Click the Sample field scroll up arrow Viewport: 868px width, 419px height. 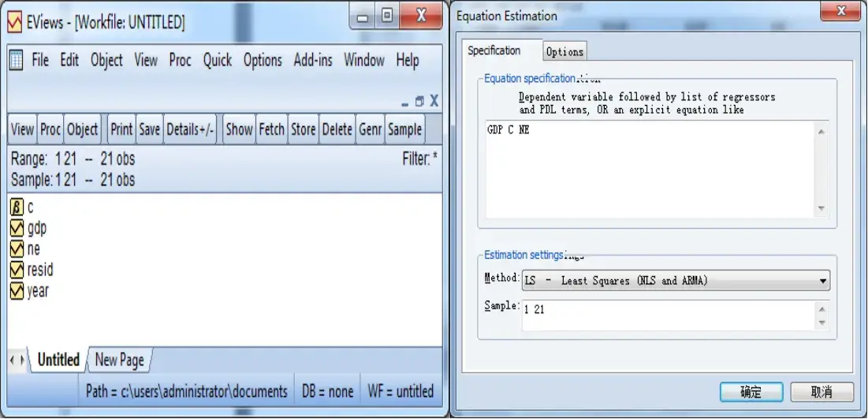click(x=821, y=309)
